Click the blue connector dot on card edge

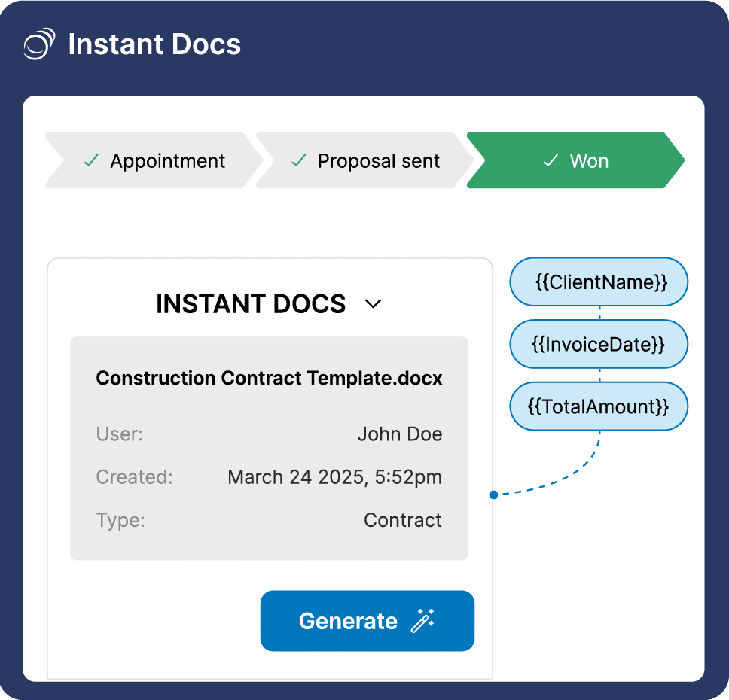(x=493, y=495)
